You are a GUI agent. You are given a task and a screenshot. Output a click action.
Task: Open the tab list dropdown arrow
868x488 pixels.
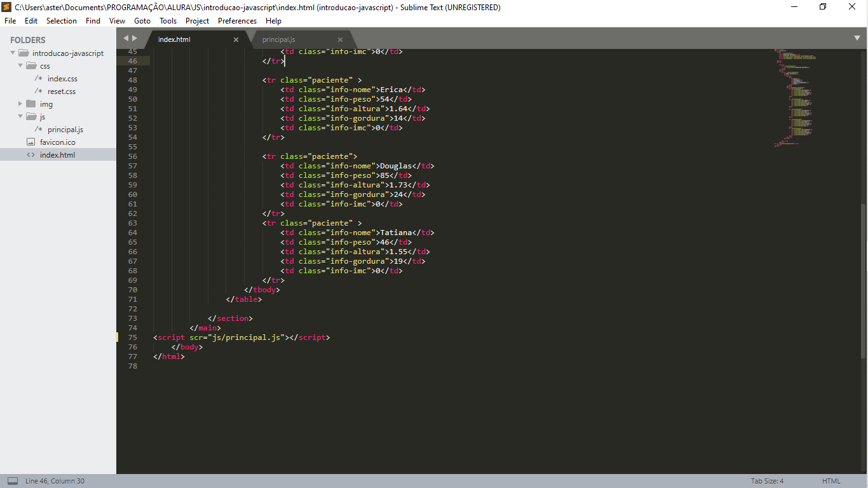pyautogui.click(x=857, y=38)
